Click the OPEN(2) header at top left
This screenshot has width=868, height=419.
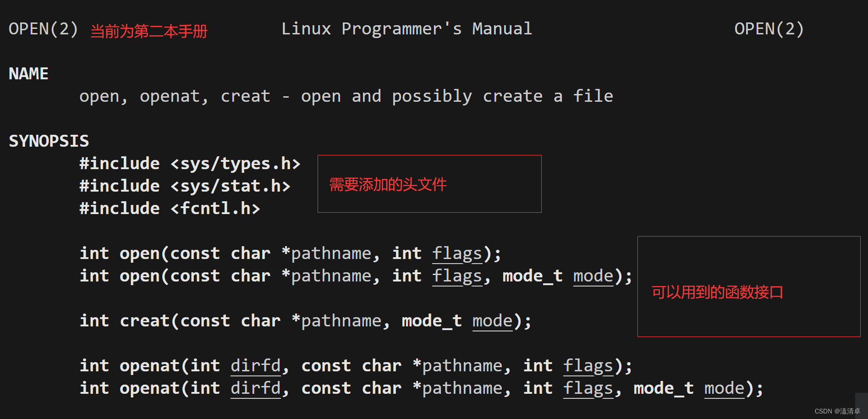point(44,29)
